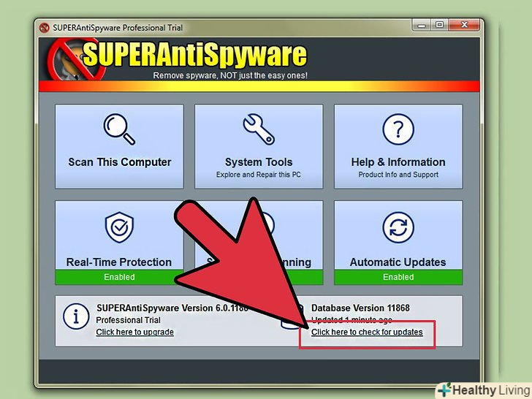This screenshot has width=532, height=399.
Task: Select the Scan This Computer label
Action: pyautogui.click(x=120, y=162)
